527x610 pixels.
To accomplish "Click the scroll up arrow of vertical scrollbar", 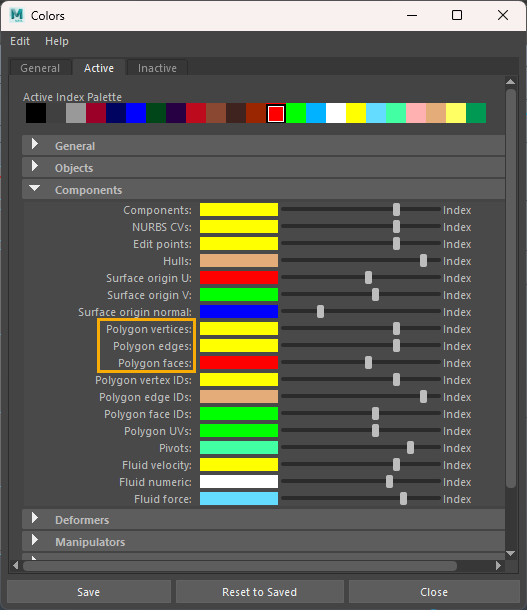I will pyautogui.click(x=511, y=82).
